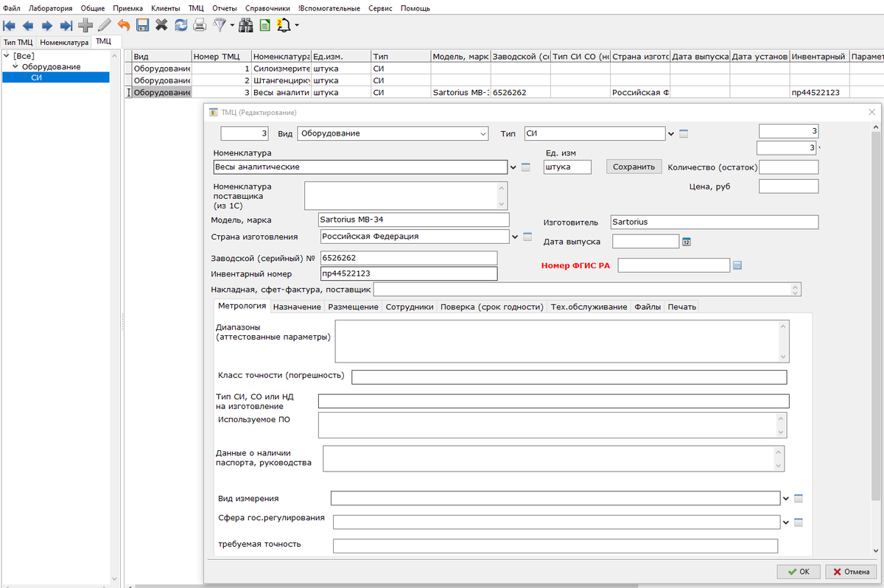Open the Тех.обслуживание tab
Screen dimensions: 884x588
(x=589, y=307)
